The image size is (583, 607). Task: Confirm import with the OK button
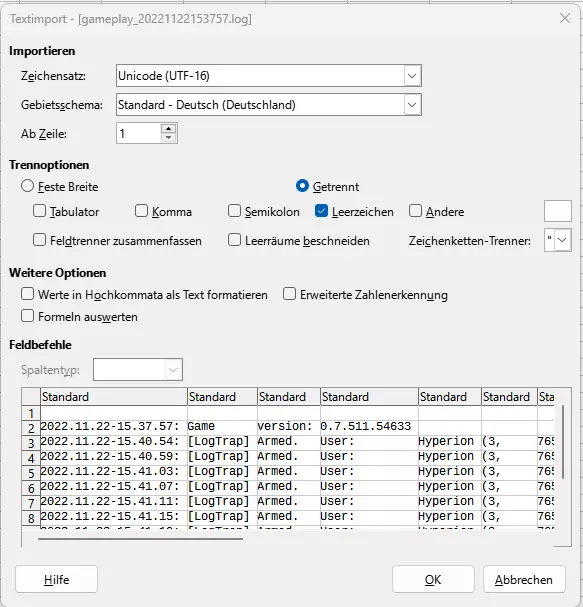click(433, 579)
